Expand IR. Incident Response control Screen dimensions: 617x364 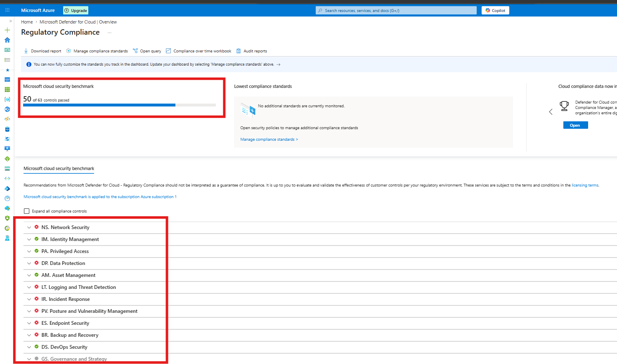coord(29,299)
